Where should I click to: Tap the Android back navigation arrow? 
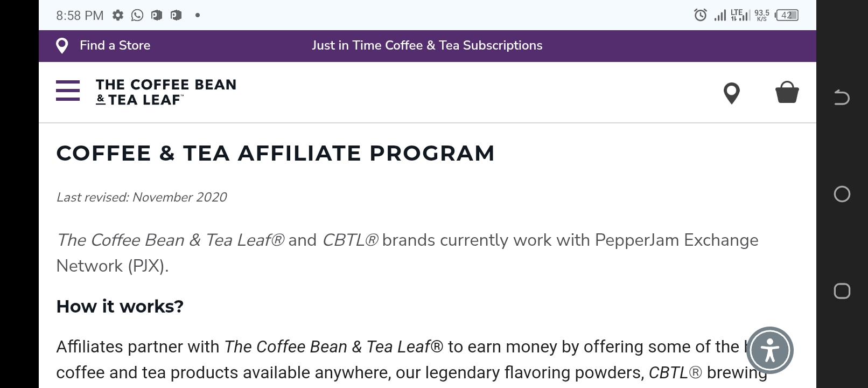pyautogui.click(x=842, y=98)
